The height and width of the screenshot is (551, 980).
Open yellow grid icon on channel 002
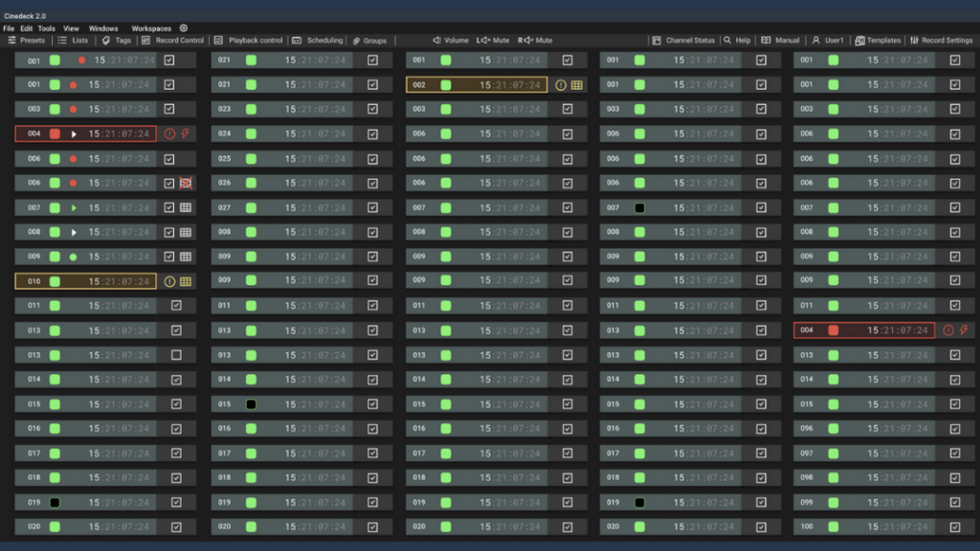(x=577, y=85)
